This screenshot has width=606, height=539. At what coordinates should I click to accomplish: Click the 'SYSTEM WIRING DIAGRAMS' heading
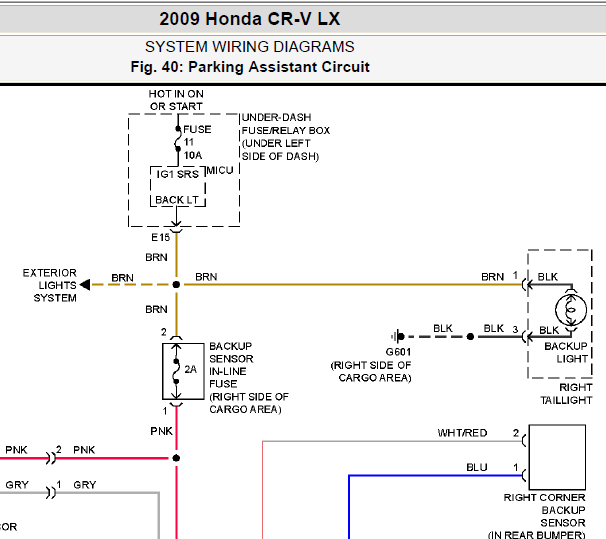pos(250,47)
